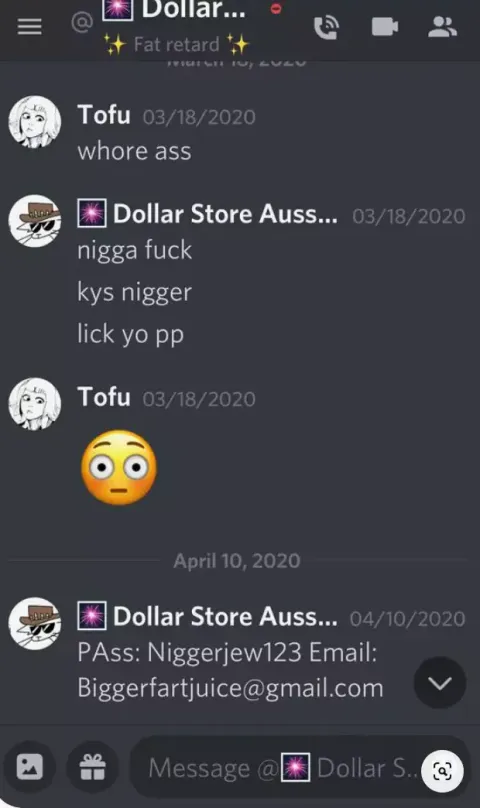Open the Nitro gift menu
This screenshot has height=808, width=480.
93,767
